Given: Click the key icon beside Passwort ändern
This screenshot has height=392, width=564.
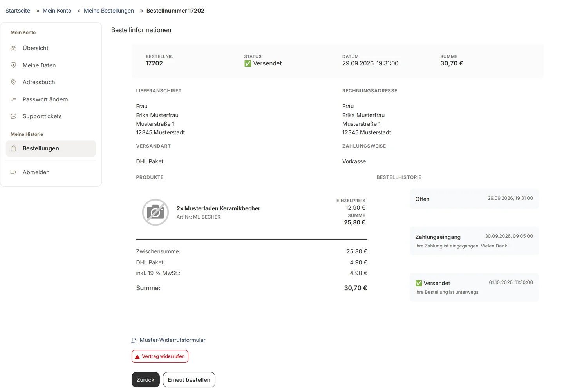Looking at the screenshot, I should pyautogui.click(x=13, y=99).
